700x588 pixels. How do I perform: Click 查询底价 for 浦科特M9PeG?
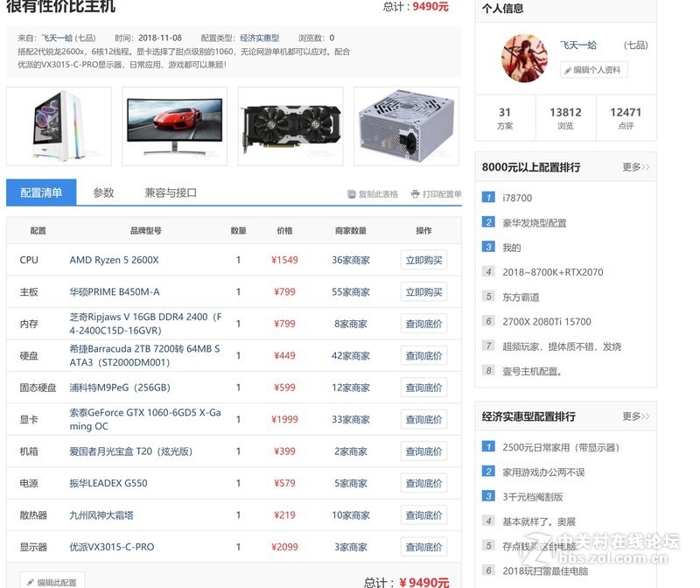coord(423,388)
